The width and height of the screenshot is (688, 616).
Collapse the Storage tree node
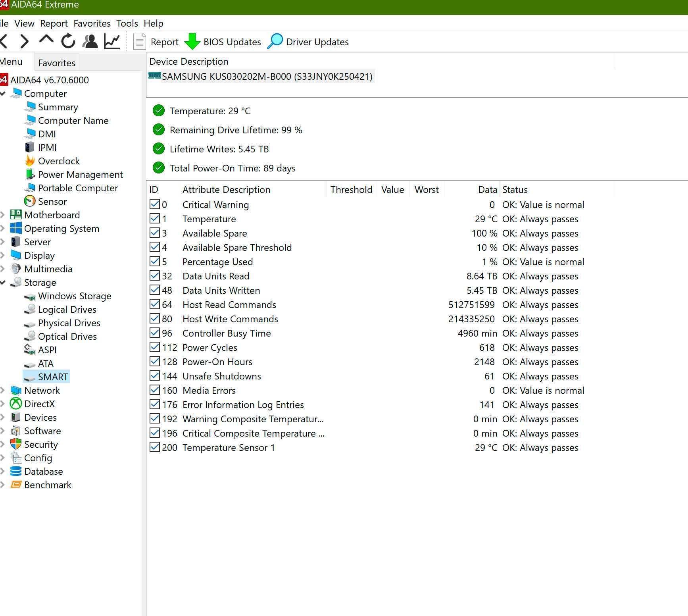[x=3, y=283]
